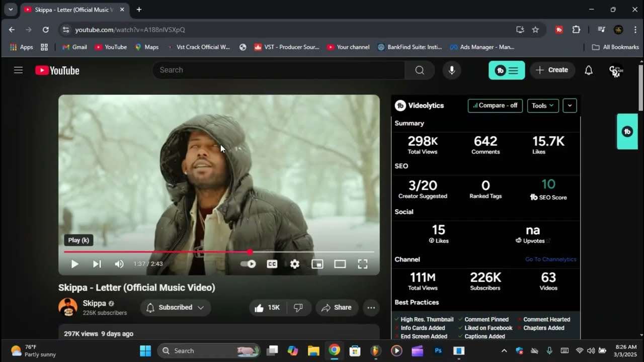Open the Your channel bookmark

348,47
